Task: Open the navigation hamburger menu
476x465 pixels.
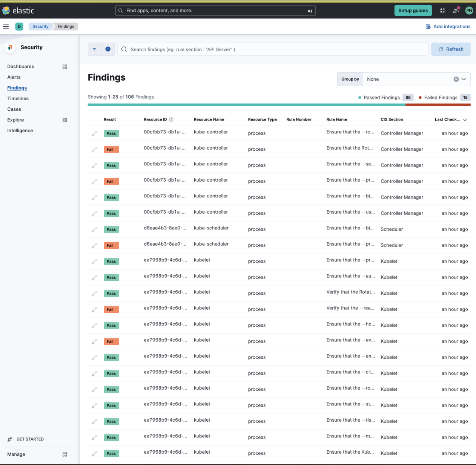Action: (x=6, y=26)
